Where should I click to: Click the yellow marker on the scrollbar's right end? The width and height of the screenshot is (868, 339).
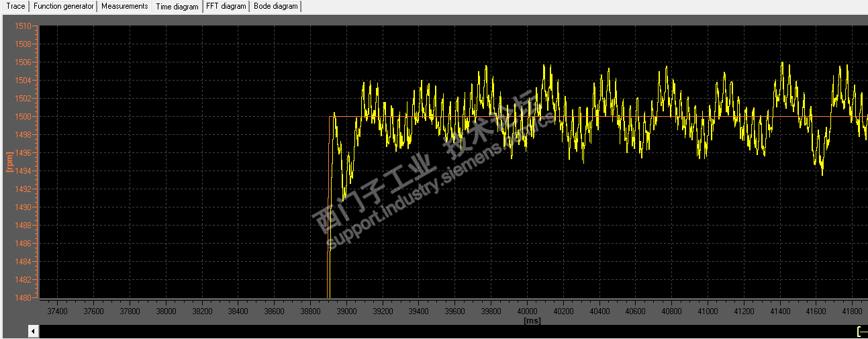(x=862, y=332)
